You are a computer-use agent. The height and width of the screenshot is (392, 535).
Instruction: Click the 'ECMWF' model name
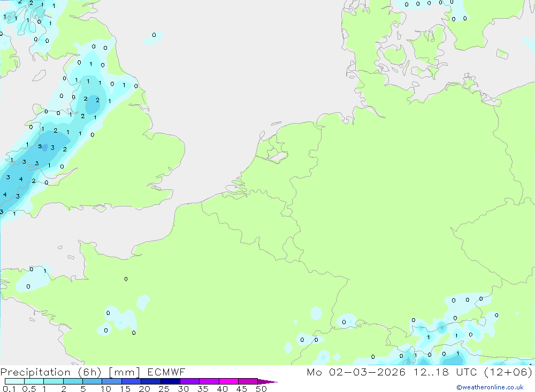(x=166, y=372)
